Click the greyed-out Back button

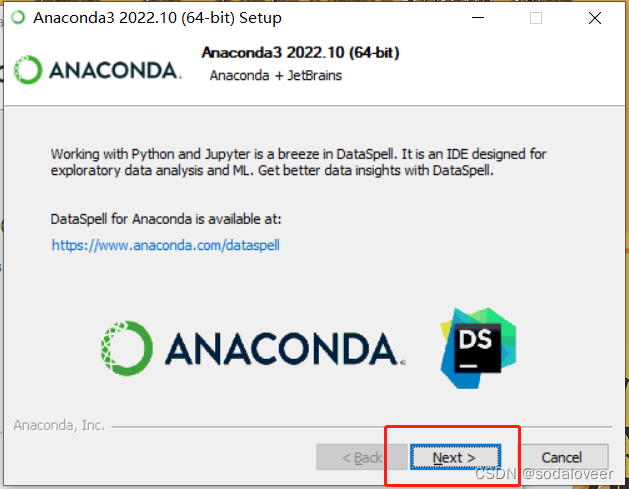(361, 457)
